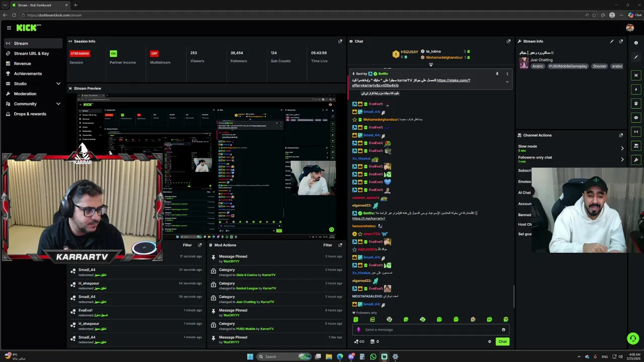The height and width of the screenshot is (362, 644).
Task: Pop out the Mod Actions panel
Action: 340,245
